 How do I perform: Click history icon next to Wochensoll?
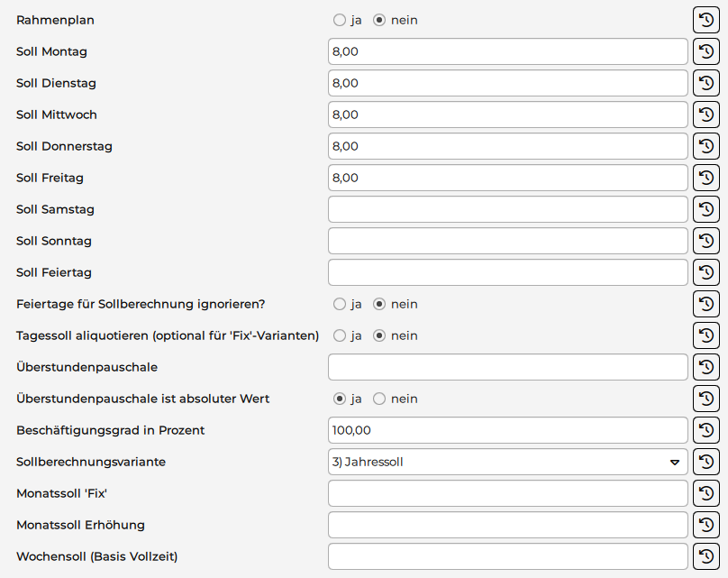click(x=706, y=556)
